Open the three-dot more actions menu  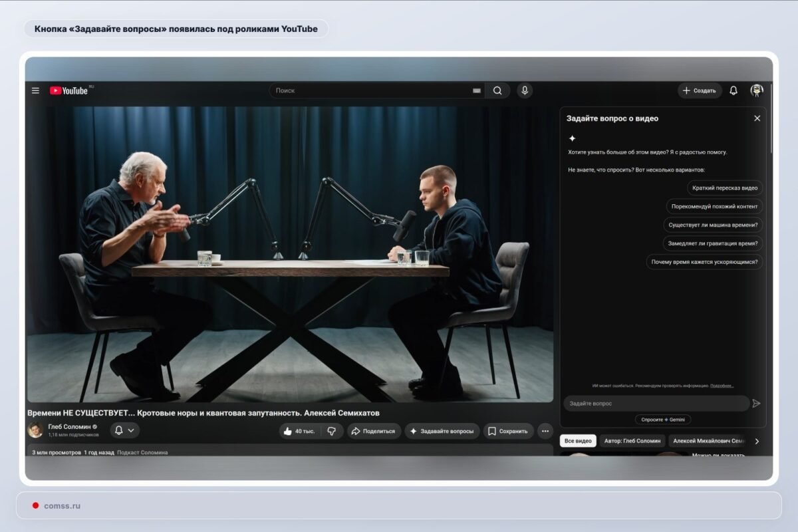click(545, 431)
